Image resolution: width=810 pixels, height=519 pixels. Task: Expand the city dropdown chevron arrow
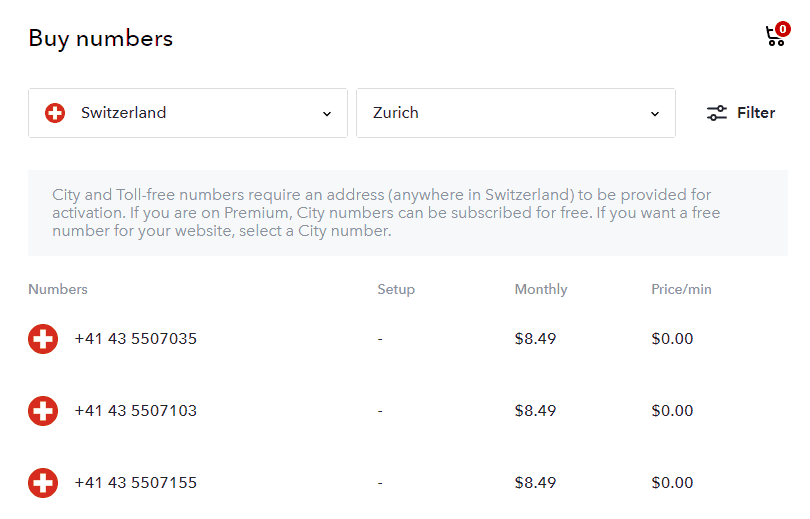click(655, 114)
